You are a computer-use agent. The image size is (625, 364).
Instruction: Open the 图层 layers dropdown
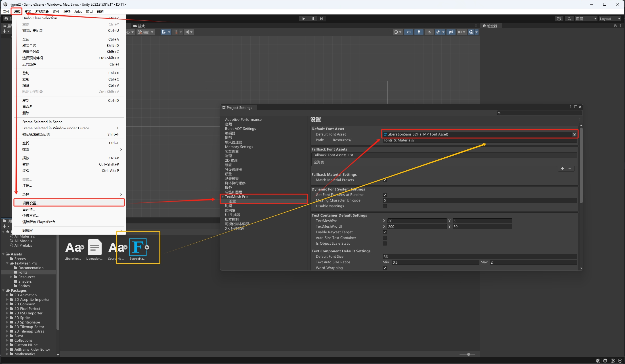point(586,19)
